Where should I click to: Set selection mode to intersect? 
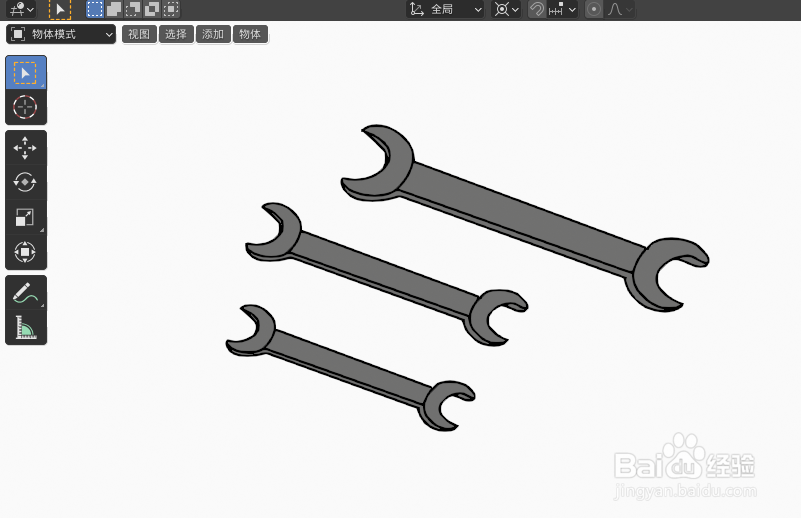(171, 9)
